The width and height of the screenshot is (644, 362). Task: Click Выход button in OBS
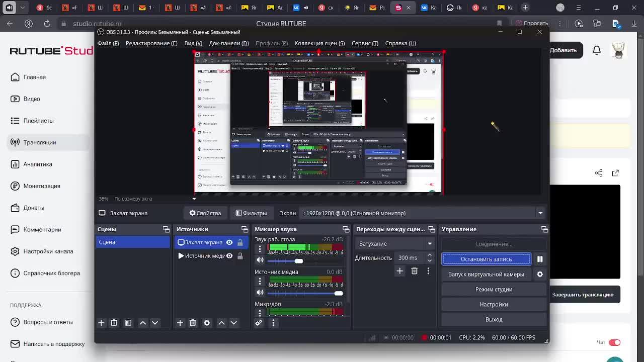coord(494,319)
